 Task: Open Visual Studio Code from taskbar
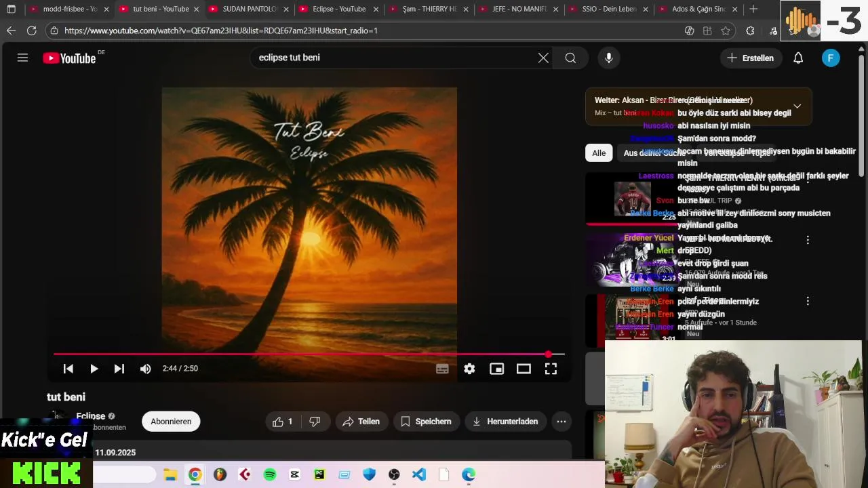(x=419, y=474)
